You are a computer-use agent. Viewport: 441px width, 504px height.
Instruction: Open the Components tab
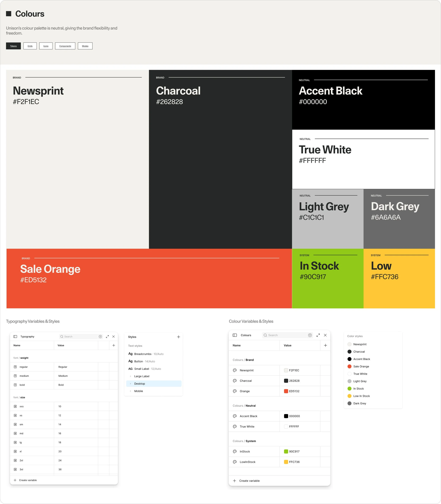pos(65,46)
